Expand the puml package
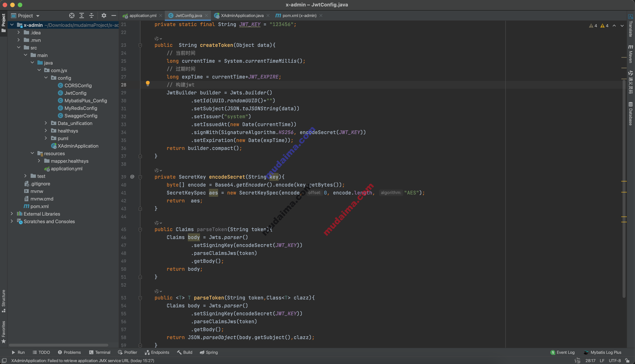 (46, 138)
